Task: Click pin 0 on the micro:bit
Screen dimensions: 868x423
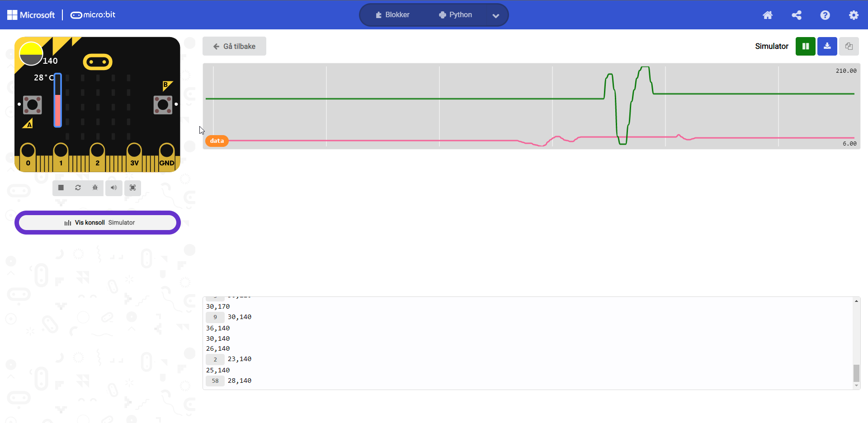Action: coord(28,157)
